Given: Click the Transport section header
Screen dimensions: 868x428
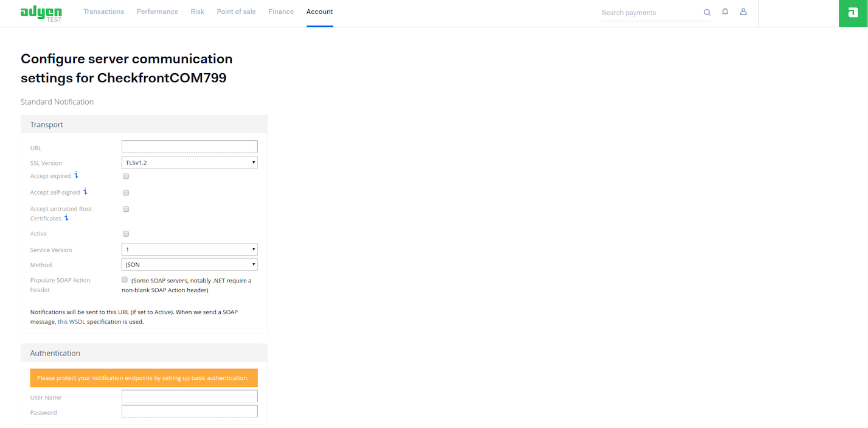Looking at the screenshot, I should [144, 124].
